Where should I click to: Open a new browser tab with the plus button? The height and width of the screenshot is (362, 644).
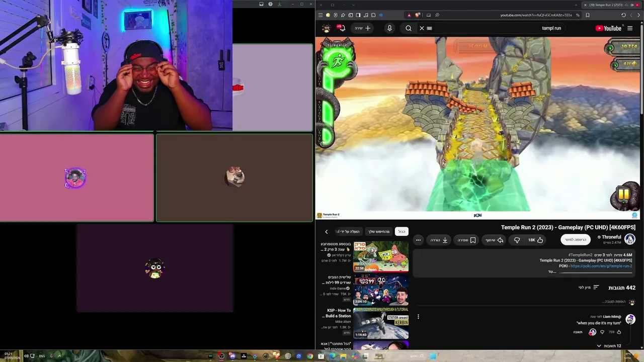(576, 5)
